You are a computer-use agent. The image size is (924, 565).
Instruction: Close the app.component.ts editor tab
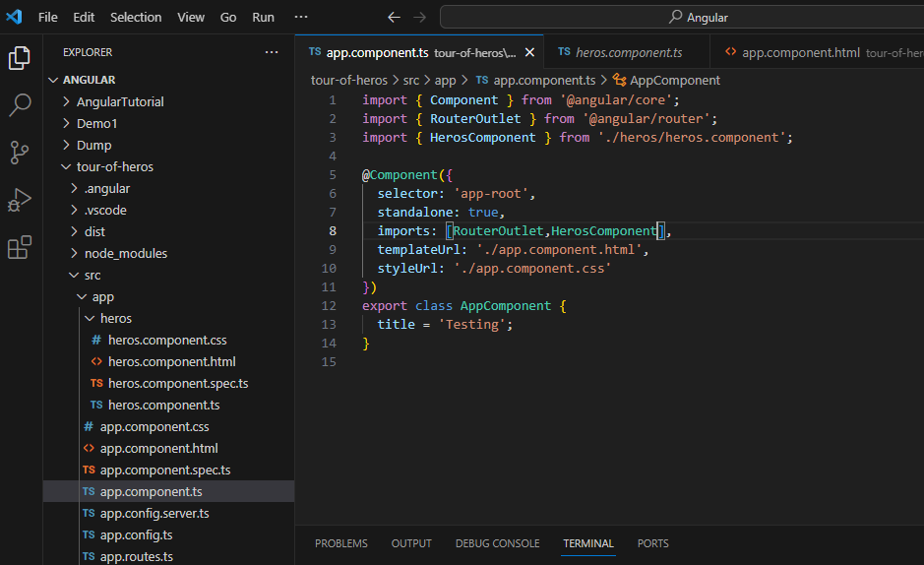pos(529,52)
